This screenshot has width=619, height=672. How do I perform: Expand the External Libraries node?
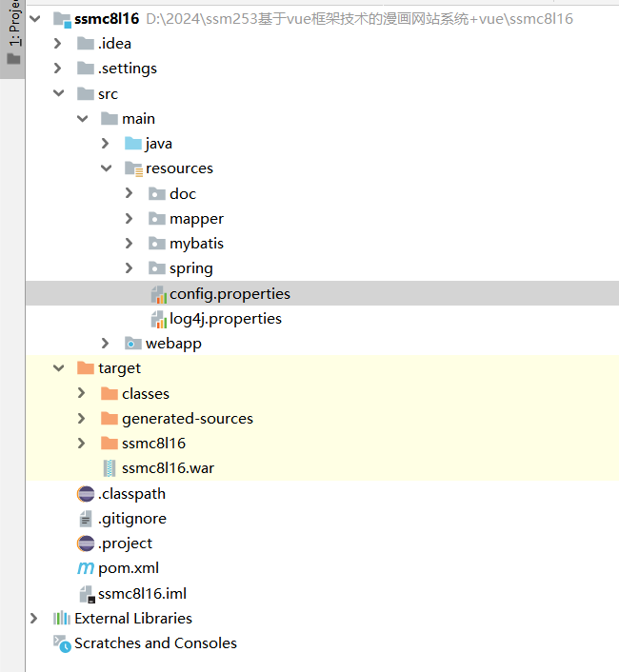tap(34, 619)
